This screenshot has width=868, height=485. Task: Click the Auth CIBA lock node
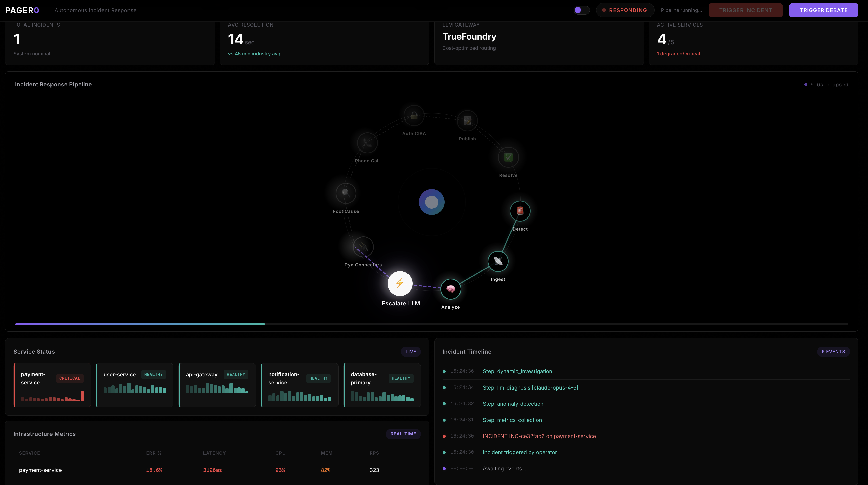[x=414, y=116]
